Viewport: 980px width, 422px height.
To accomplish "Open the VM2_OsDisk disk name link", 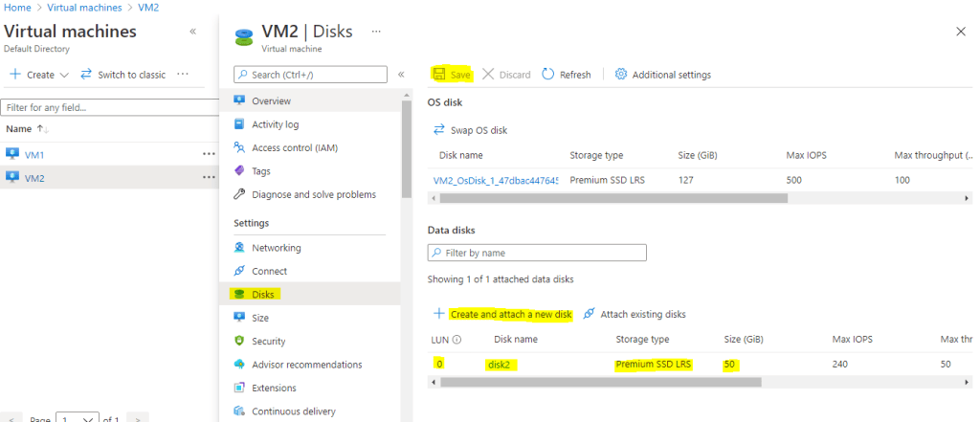I will (495, 180).
